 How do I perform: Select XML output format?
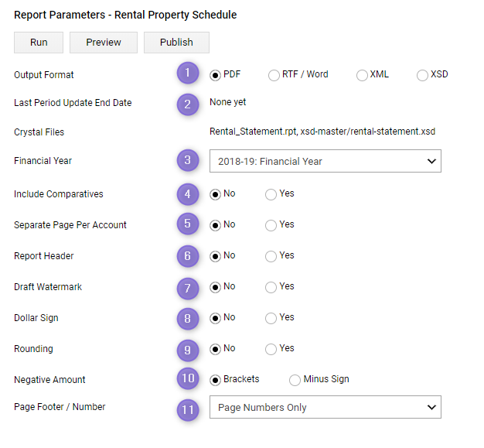(362, 75)
